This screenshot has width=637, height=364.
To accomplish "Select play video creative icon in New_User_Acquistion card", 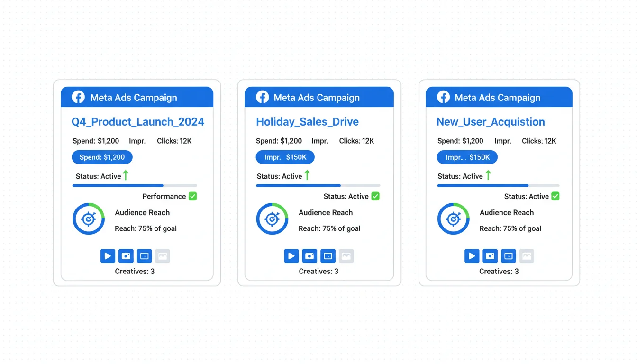I will 472,256.
